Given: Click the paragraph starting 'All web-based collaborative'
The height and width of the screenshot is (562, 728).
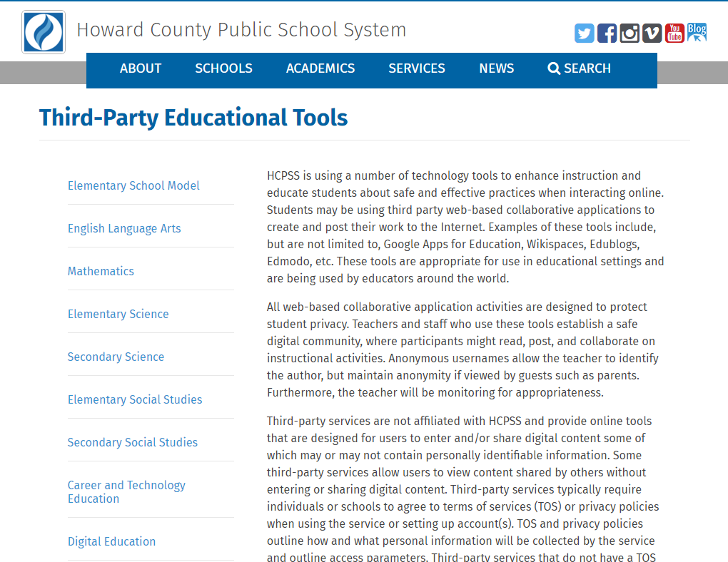Looking at the screenshot, I should click(x=463, y=350).
